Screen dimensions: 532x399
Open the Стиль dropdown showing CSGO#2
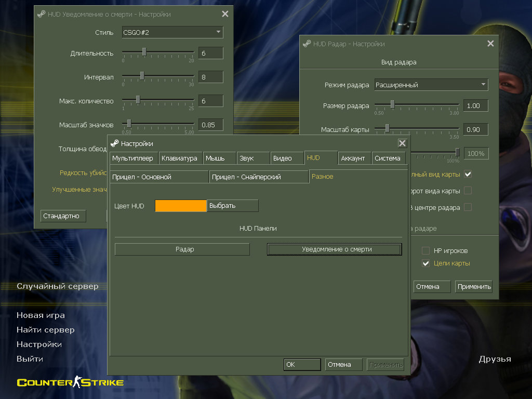pyautogui.click(x=172, y=32)
